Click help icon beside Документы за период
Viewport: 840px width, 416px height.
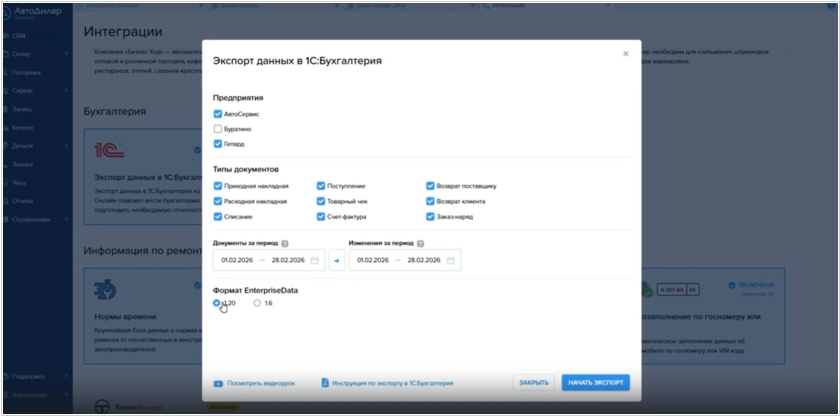point(285,243)
